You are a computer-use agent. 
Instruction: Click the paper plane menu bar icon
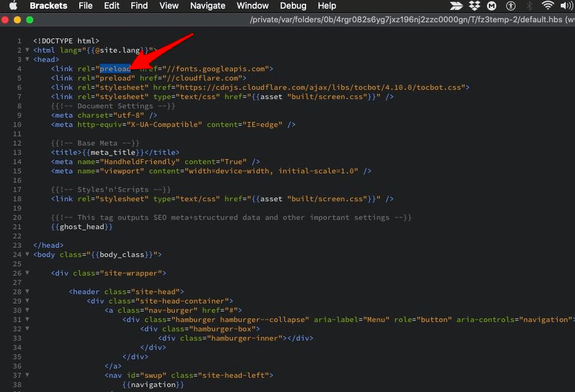[456, 6]
